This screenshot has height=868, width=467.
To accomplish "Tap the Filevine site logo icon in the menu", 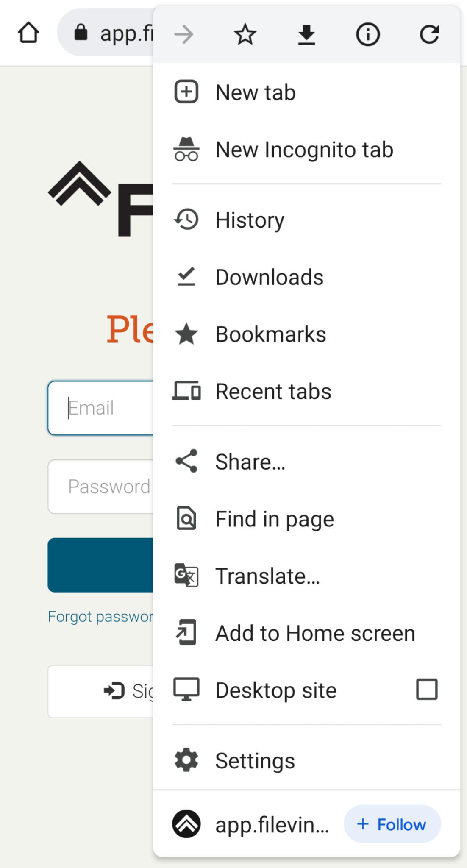I will [186, 824].
